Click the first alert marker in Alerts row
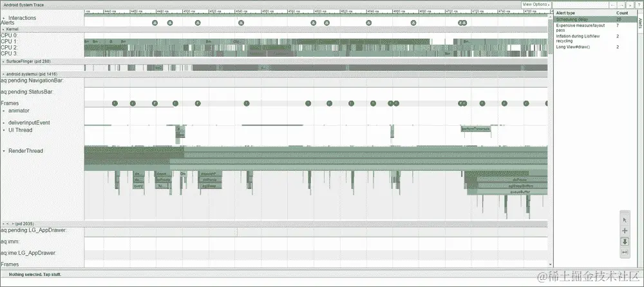This screenshot has height=287, width=644. (x=155, y=23)
